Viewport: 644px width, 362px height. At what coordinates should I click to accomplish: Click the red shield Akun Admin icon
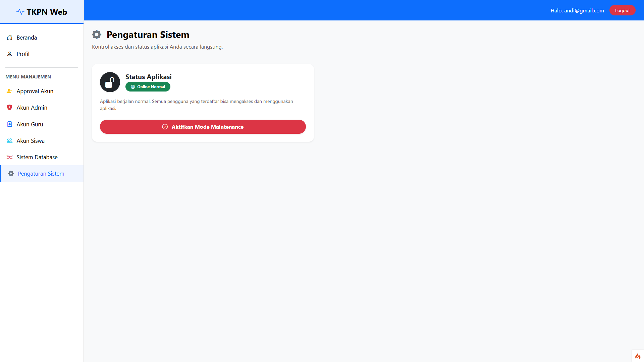coord(10,108)
